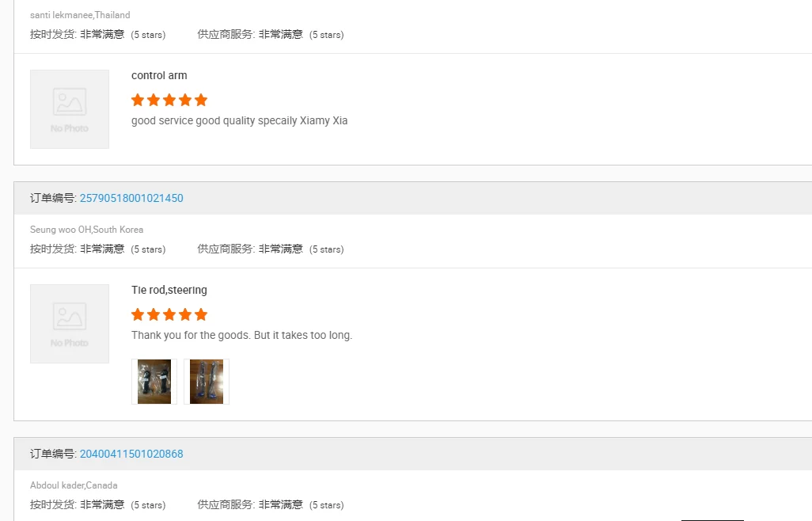Viewport: 812px width, 521px height.
Task: Click reviewer name santi lekmanee,Thailand
Action: pyautogui.click(x=80, y=15)
